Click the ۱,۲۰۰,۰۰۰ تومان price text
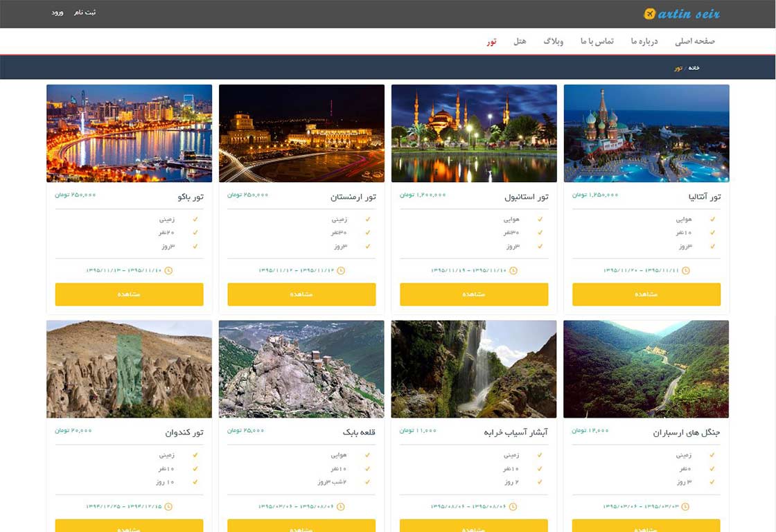 tap(423, 195)
